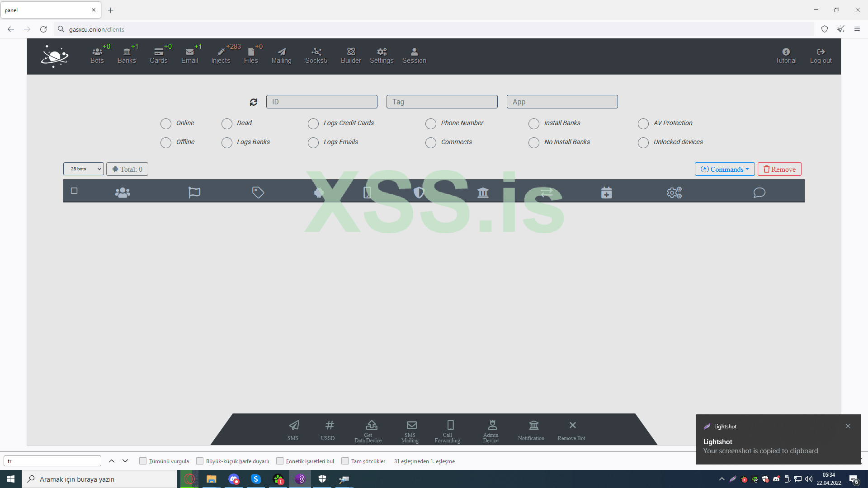Click the tag column header icon

258,192
